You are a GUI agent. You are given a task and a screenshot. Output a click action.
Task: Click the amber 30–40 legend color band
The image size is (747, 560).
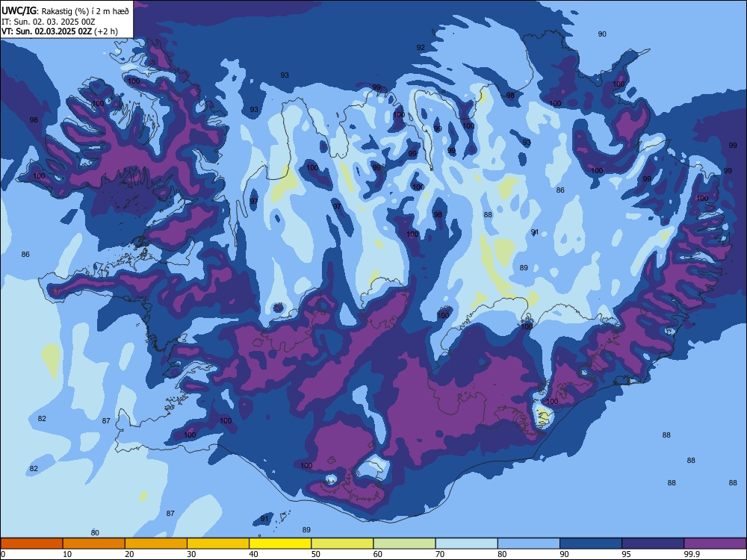218,544
